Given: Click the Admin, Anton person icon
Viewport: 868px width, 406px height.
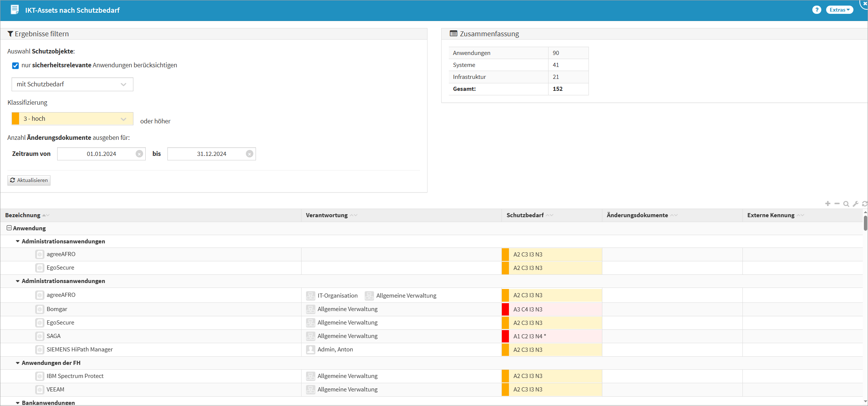Looking at the screenshot, I should tap(310, 350).
